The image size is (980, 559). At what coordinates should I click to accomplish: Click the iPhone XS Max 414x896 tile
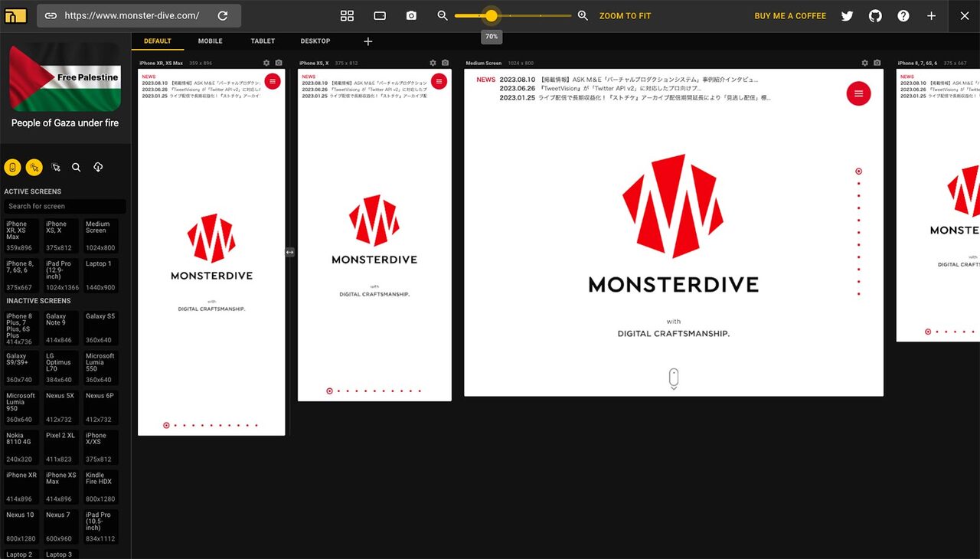[61, 487]
